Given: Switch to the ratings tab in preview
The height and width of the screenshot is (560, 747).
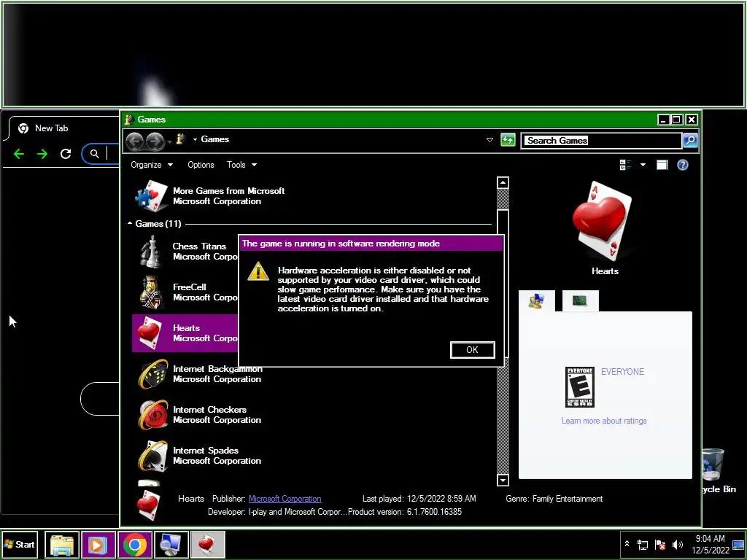Looking at the screenshot, I should pos(536,301).
